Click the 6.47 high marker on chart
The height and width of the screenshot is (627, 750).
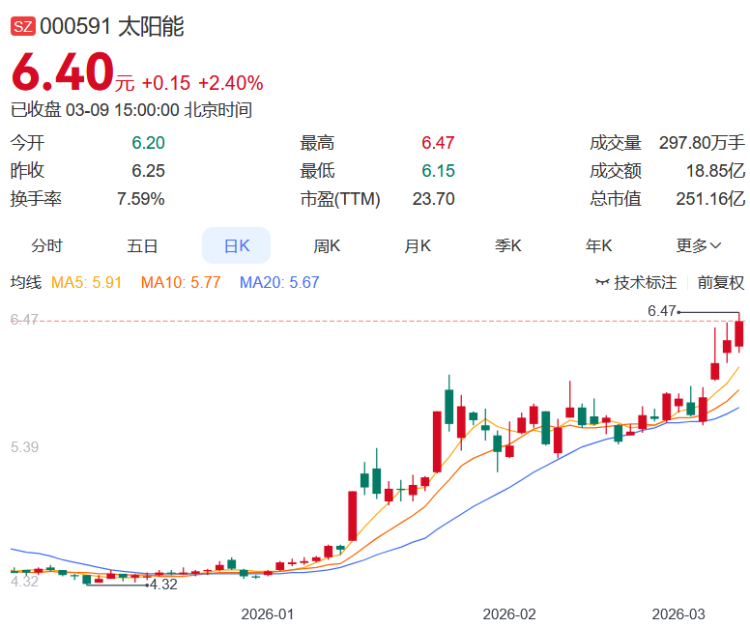[662, 311]
